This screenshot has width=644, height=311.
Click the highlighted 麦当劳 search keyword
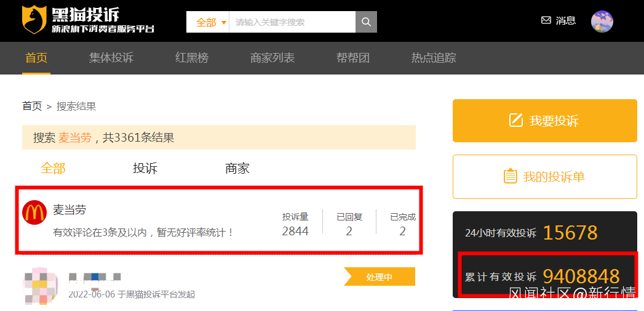[x=75, y=137]
